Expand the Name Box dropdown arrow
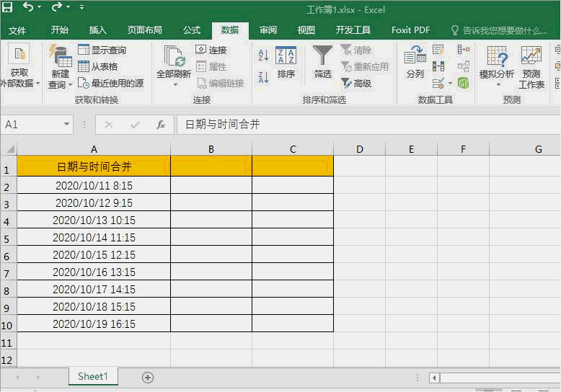This screenshot has width=561, height=392. click(x=66, y=125)
